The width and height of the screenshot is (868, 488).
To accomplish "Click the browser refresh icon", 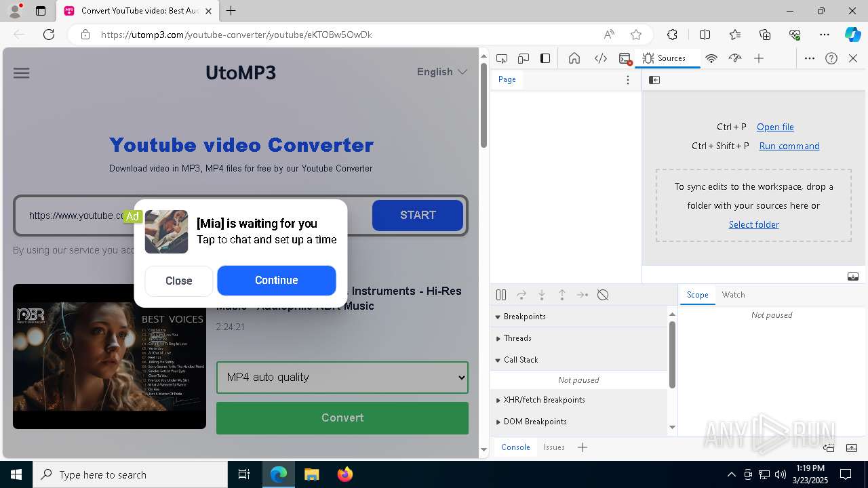I will tap(49, 35).
